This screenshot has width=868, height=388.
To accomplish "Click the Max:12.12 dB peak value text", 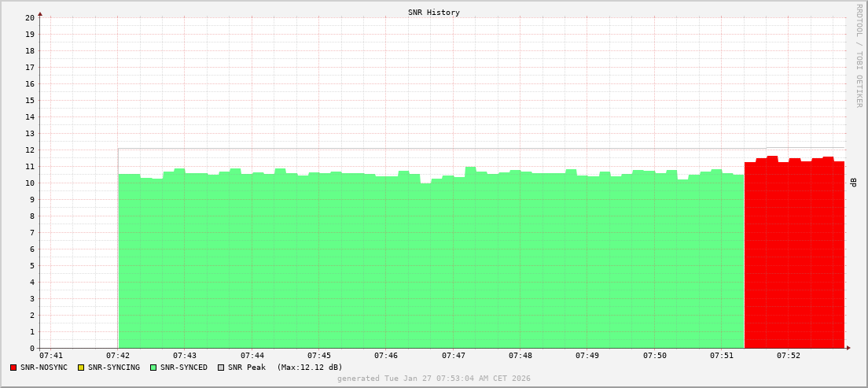I will pyautogui.click(x=310, y=368).
